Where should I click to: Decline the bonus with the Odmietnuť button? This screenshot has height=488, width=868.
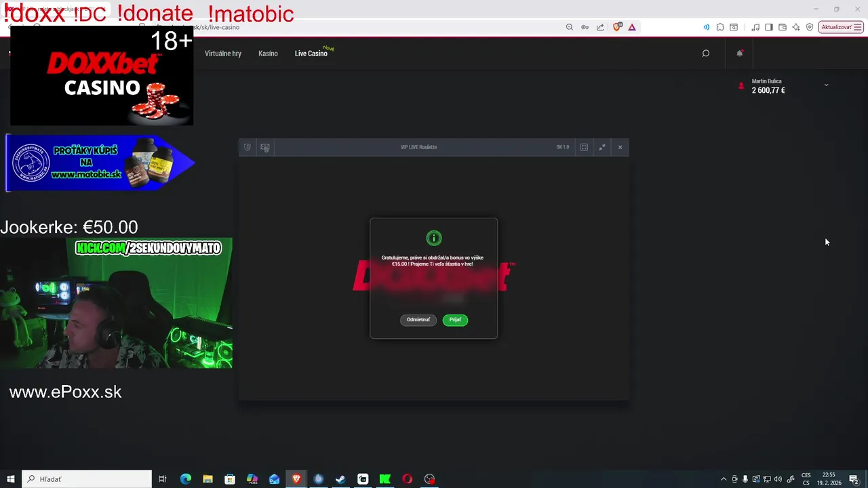click(x=418, y=320)
